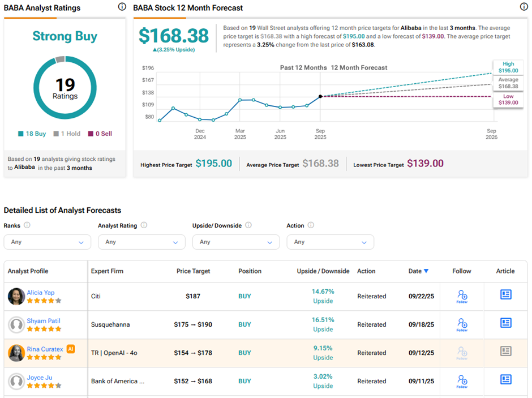Screen dimensions: 532x398
Task: Click the High $195.00 forecast label
Action: coord(508,67)
